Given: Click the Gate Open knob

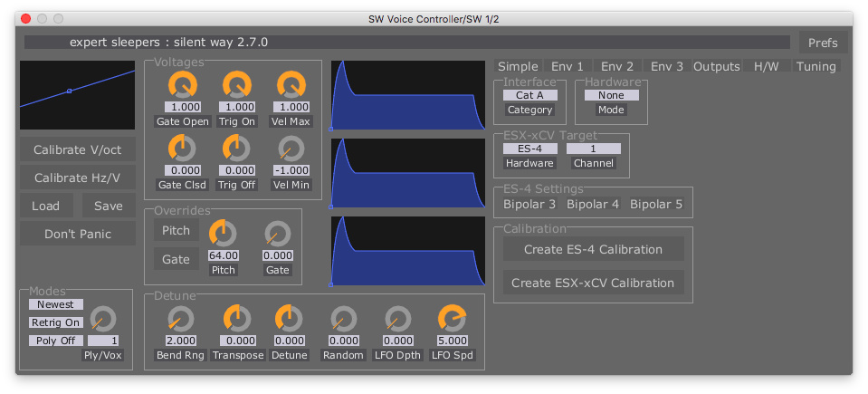Looking at the screenshot, I should [x=182, y=85].
